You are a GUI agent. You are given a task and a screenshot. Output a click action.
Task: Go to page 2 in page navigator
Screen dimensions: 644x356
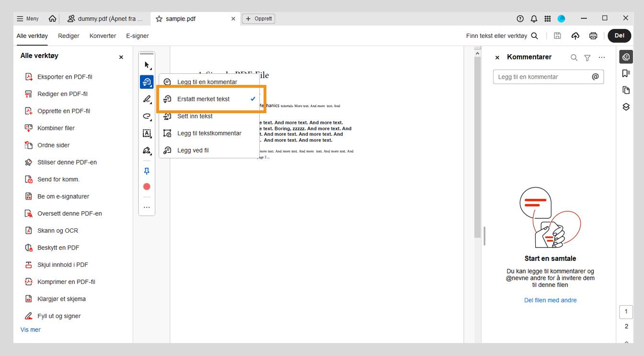[x=626, y=326]
